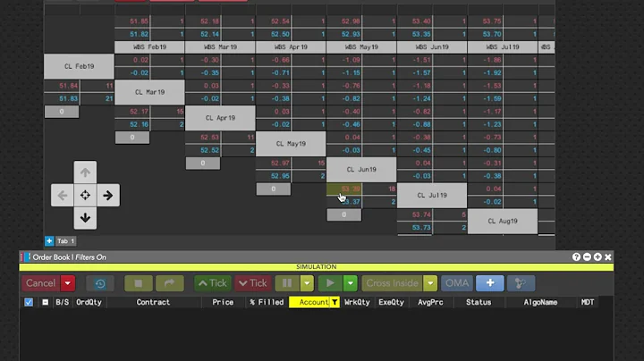Open the Cancel button dropdown arrow

(68, 283)
